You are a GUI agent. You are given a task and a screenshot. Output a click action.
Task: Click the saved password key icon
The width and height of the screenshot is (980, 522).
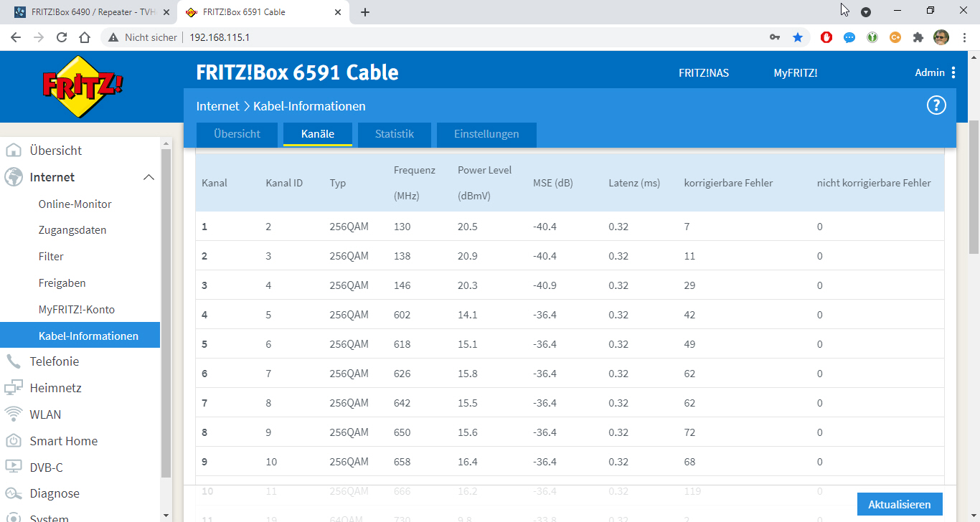click(775, 37)
